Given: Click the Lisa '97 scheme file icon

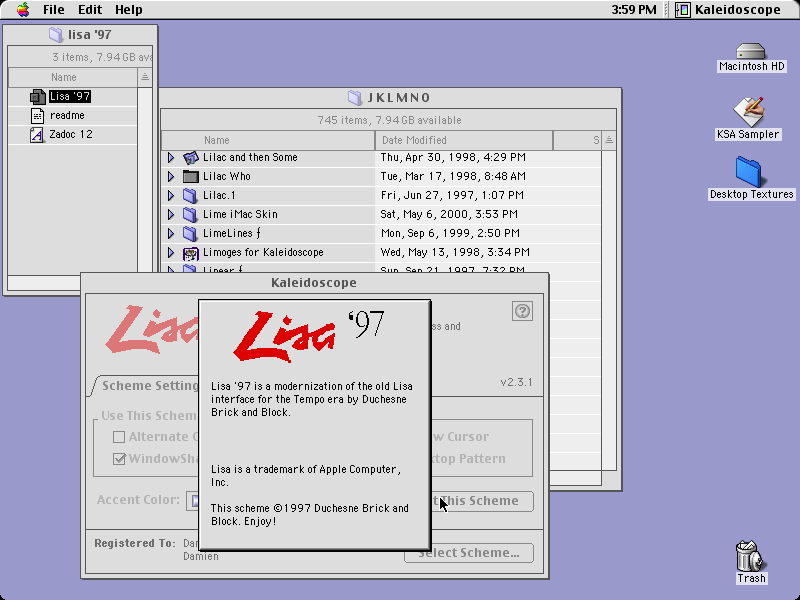Looking at the screenshot, I should (38, 96).
